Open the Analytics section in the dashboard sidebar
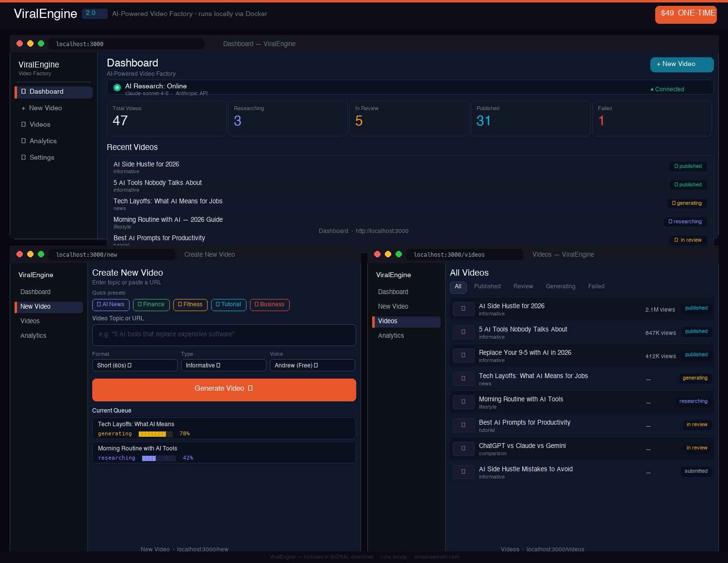The width and height of the screenshot is (728, 563). click(43, 141)
